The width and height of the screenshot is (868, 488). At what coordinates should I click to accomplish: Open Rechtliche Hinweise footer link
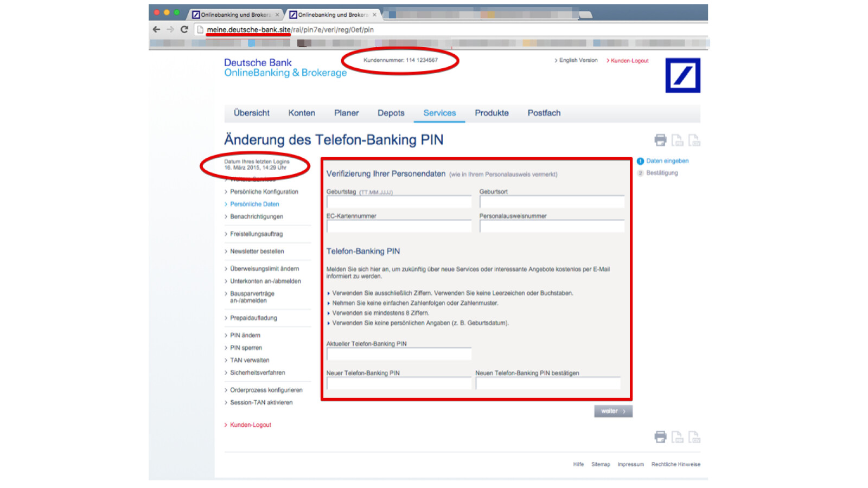coord(676,465)
